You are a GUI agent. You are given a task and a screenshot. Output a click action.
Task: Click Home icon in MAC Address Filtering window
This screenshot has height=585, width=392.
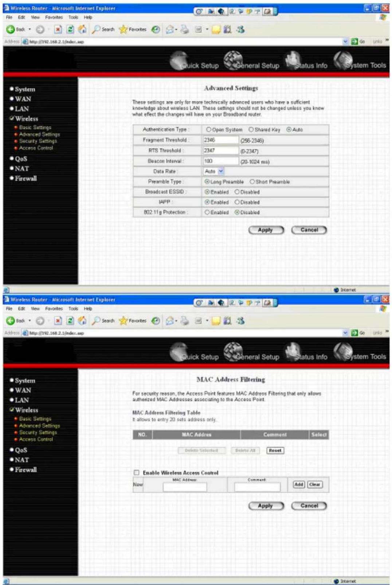(x=83, y=321)
